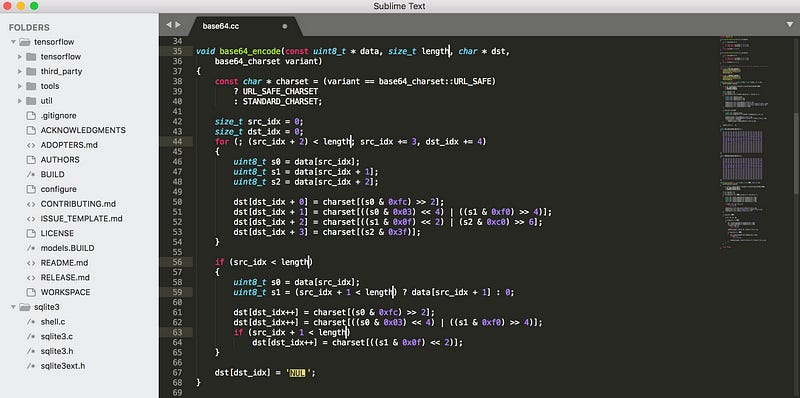
Task: Go to previous tab with left arrow
Action: pyautogui.click(x=168, y=24)
